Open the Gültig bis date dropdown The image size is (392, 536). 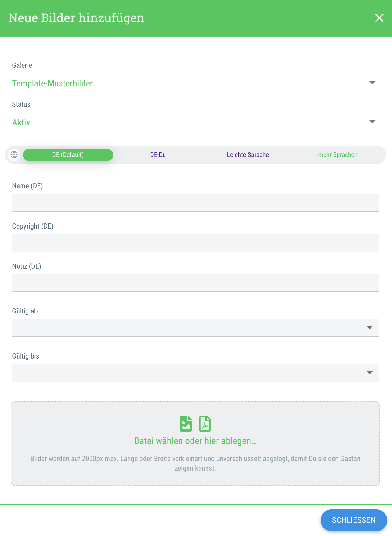coord(195,373)
